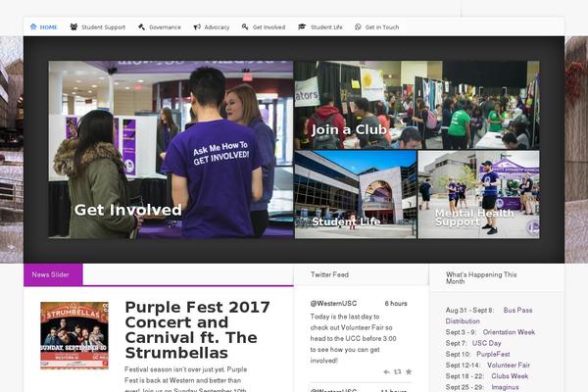Screen dimensions: 588x392
Task: Open the Student Support menu
Action: [98, 27]
